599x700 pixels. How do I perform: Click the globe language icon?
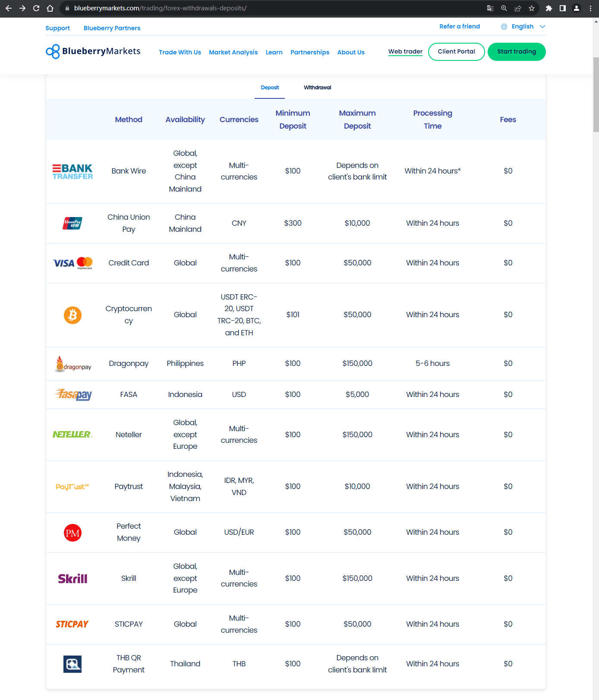pyautogui.click(x=504, y=27)
